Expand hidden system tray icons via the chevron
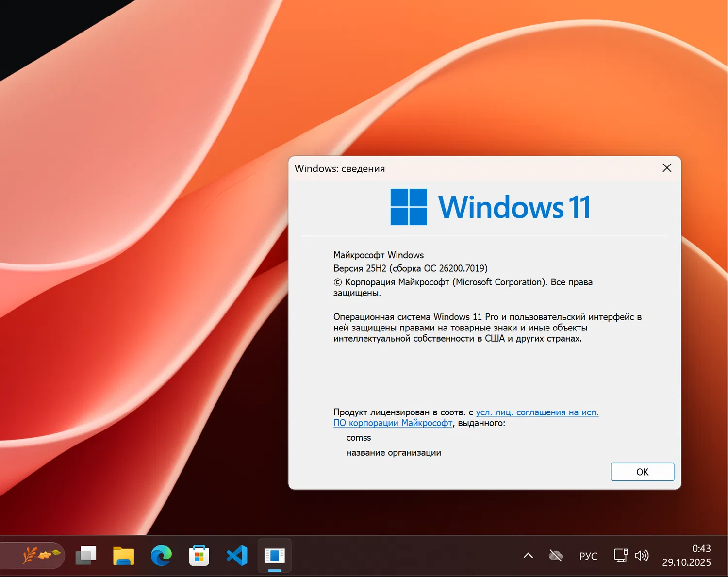The width and height of the screenshot is (728, 577). pyautogui.click(x=529, y=555)
